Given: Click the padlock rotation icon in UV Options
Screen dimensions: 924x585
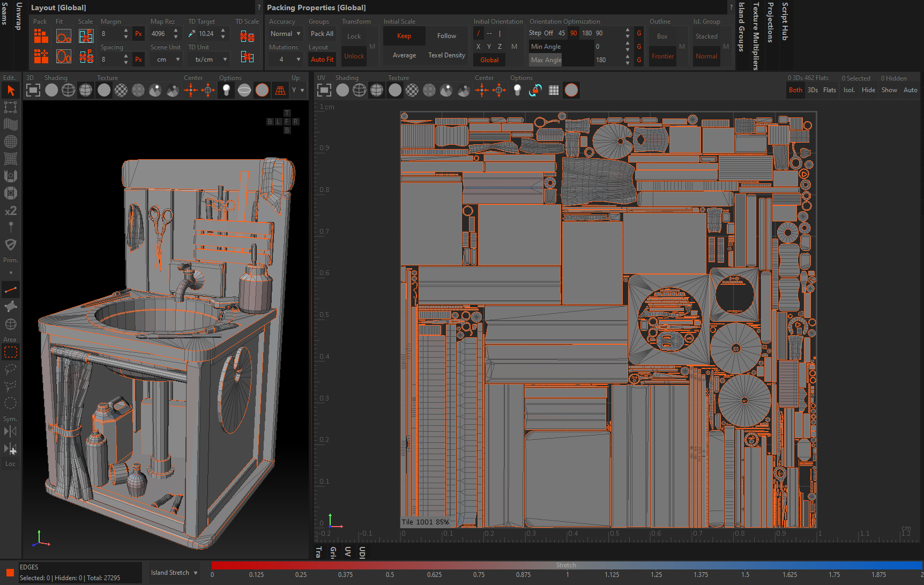Looking at the screenshot, I should point(534,90).
